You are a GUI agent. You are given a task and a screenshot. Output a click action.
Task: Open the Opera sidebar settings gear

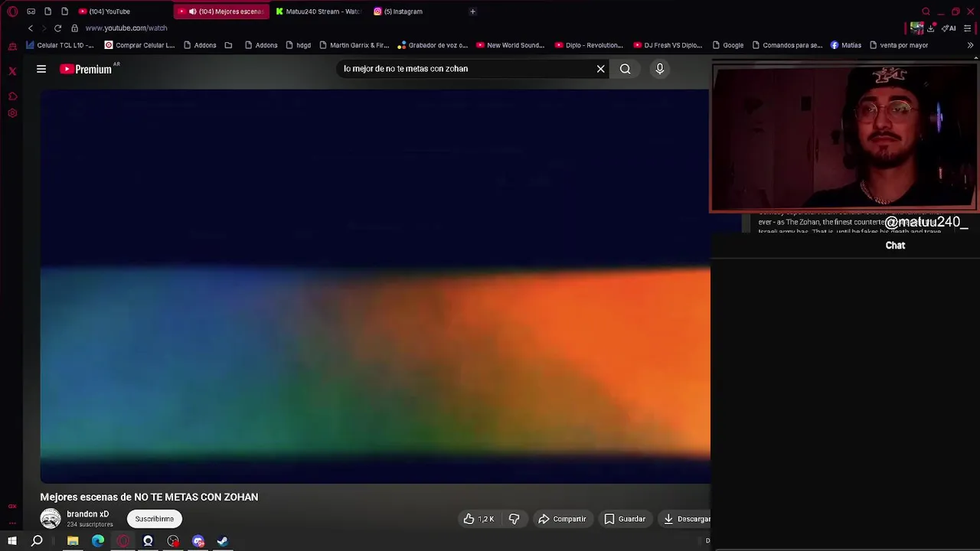pos(12,113)
